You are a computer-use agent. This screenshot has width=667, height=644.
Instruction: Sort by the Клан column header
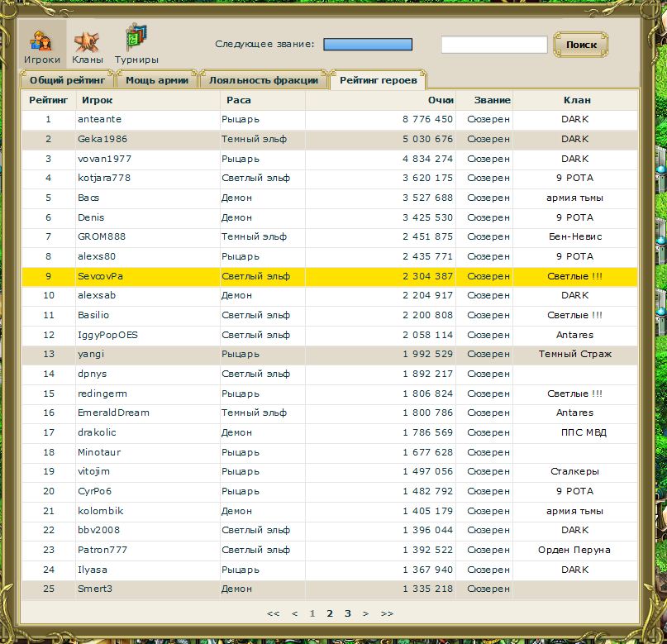[576, 100]
